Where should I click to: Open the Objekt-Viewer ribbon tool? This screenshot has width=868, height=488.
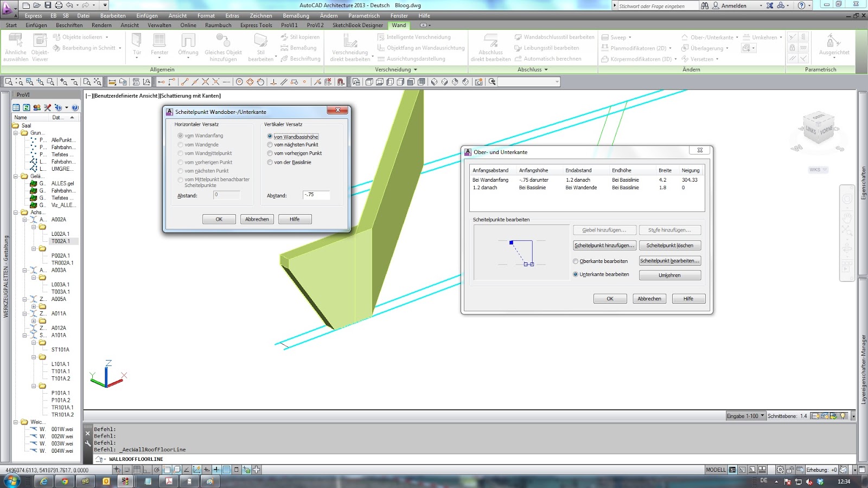(40, 47)
